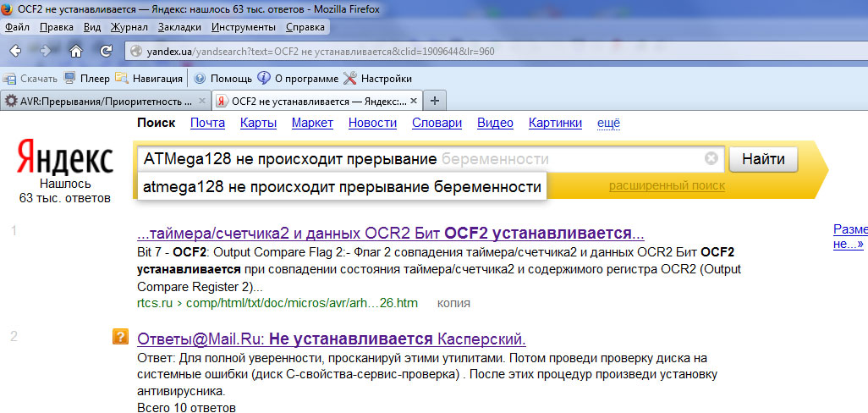
Task: Click the Плеер toolbar button
Action: (87, 79)
